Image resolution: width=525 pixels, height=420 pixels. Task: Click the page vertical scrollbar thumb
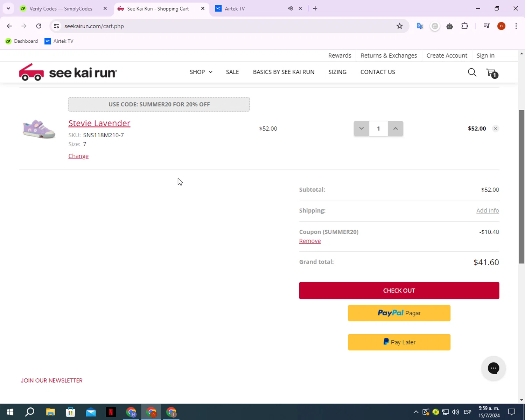pos(521,187)
